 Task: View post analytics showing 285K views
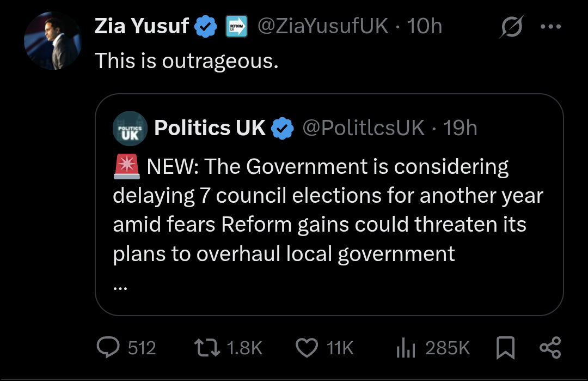point(407,347)
